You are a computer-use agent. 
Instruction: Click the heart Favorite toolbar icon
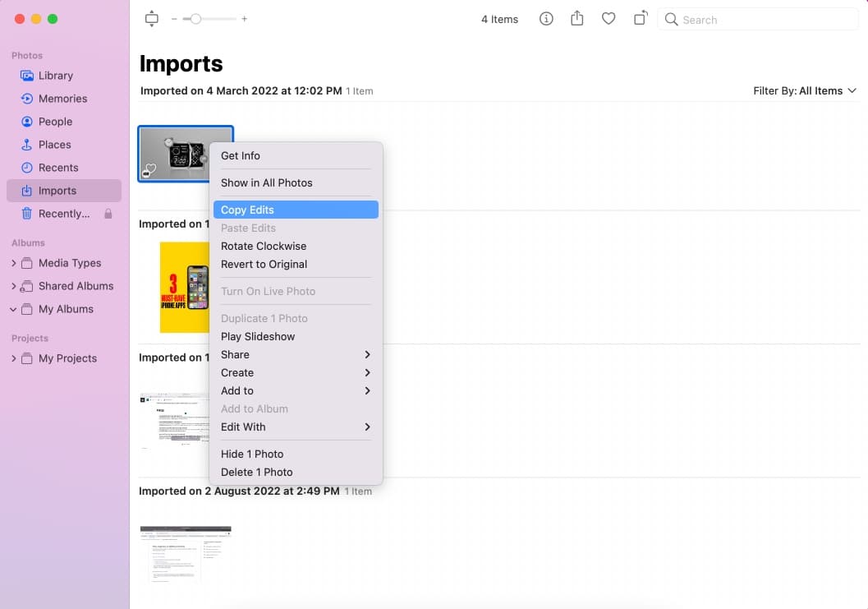pyautogui.click(x=609, y=19)
